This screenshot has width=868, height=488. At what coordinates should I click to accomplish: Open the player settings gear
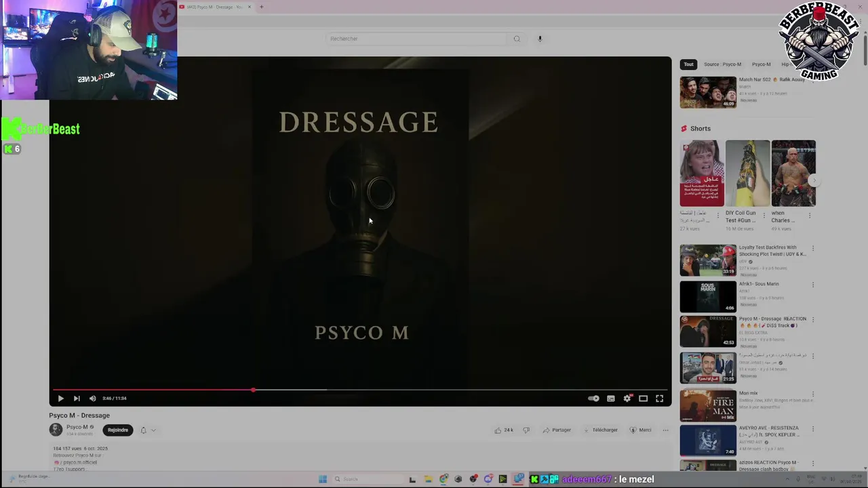point(627,399)
